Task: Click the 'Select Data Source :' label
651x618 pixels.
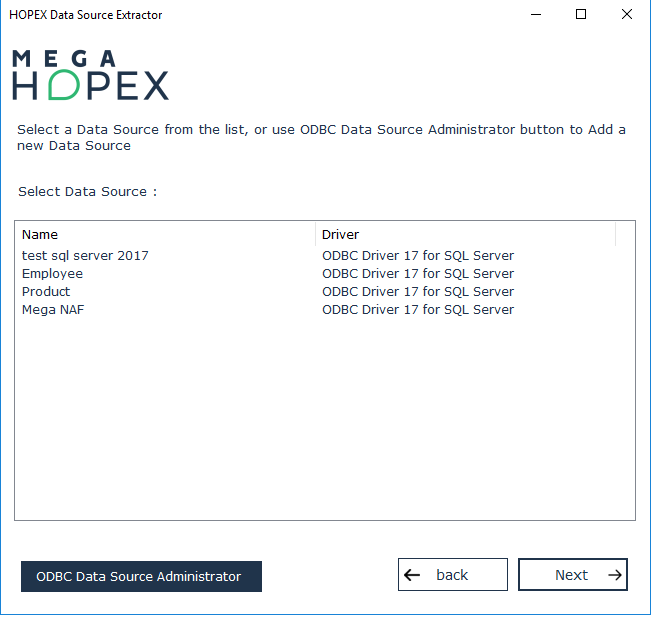Action: [x=87, y=191]
